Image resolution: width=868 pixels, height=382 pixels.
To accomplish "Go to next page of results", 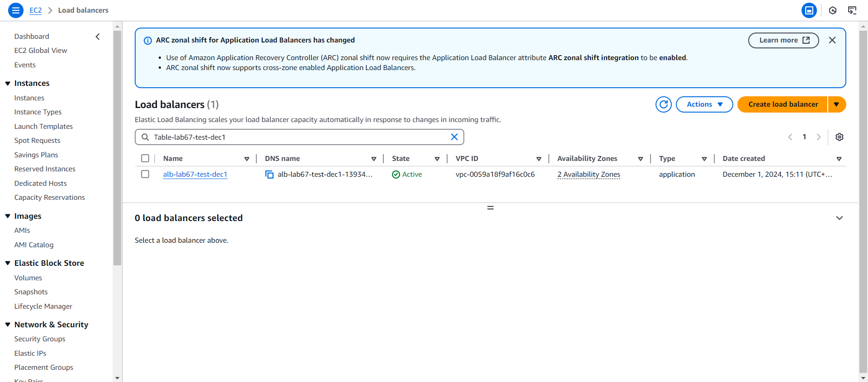I will 819,137.
